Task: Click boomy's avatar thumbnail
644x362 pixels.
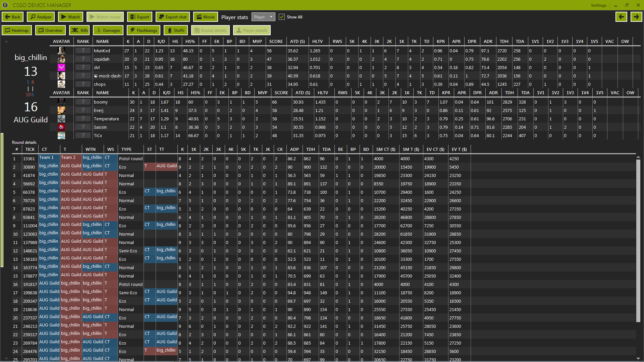Action: click(x=61, y=102)
